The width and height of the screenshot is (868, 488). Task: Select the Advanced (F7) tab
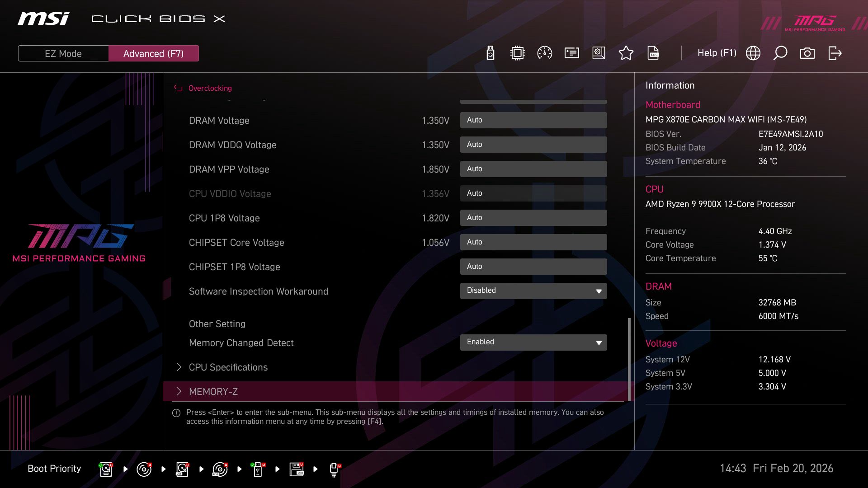pos(154,53)
